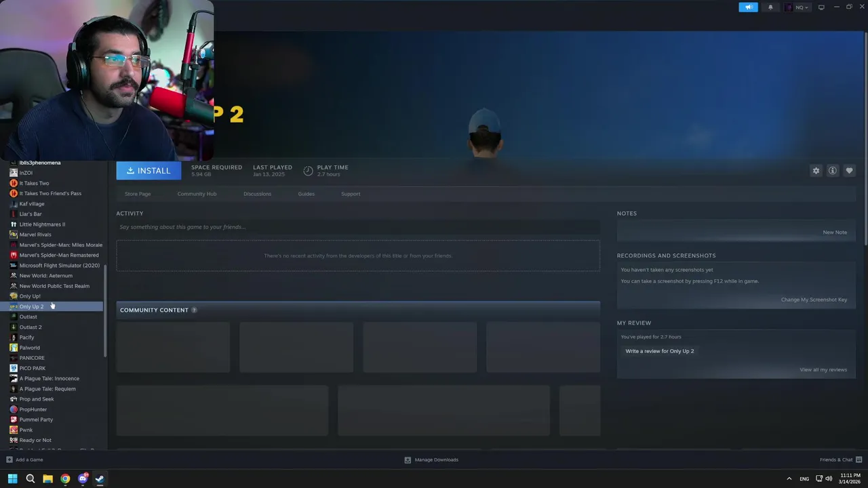
Task: Select Ready or Not in library
Action: 35,441
